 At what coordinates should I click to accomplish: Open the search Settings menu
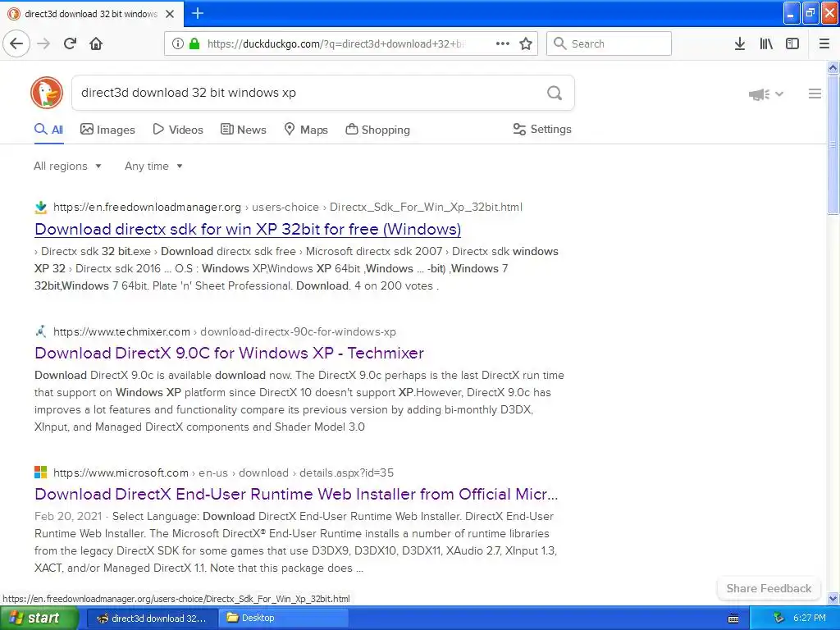pos(542,129)
